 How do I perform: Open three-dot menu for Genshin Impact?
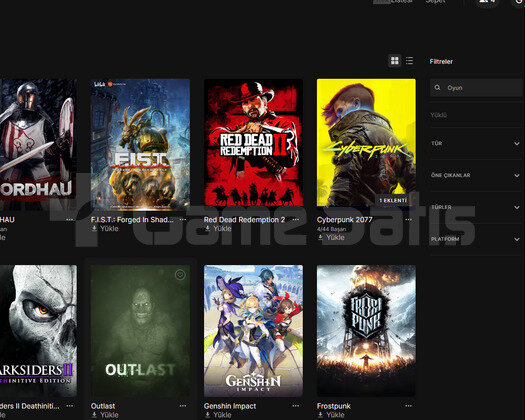[296, 406]
